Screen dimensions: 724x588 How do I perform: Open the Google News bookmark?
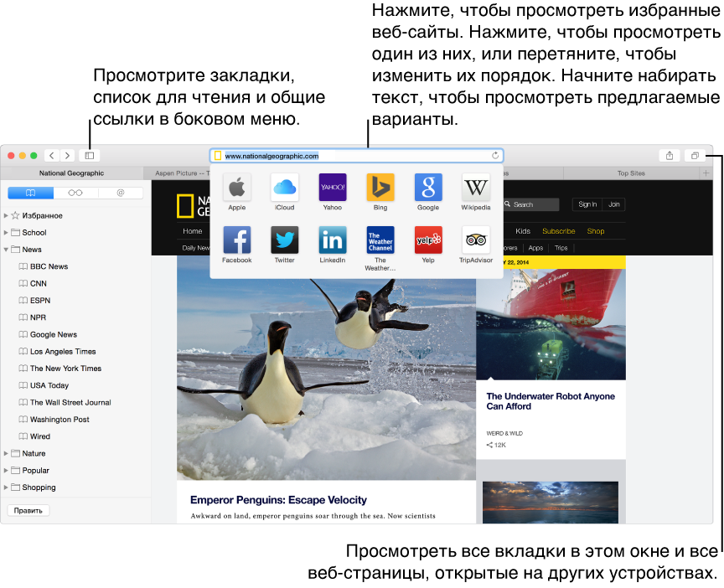tap(48, 334)
